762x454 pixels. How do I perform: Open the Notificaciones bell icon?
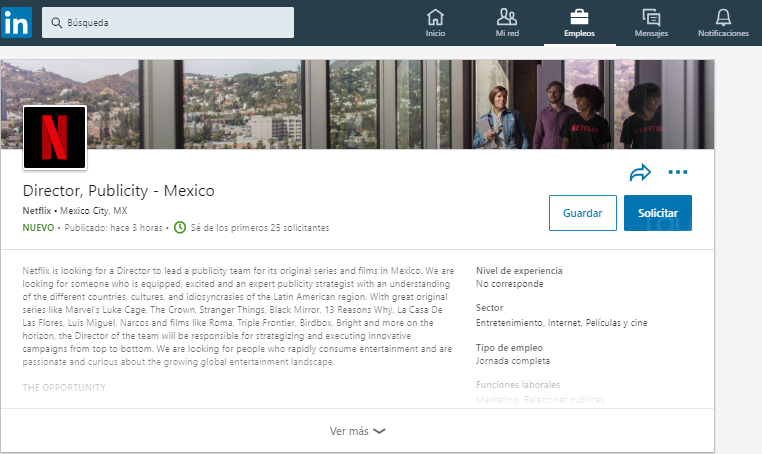tap(723, 17)
